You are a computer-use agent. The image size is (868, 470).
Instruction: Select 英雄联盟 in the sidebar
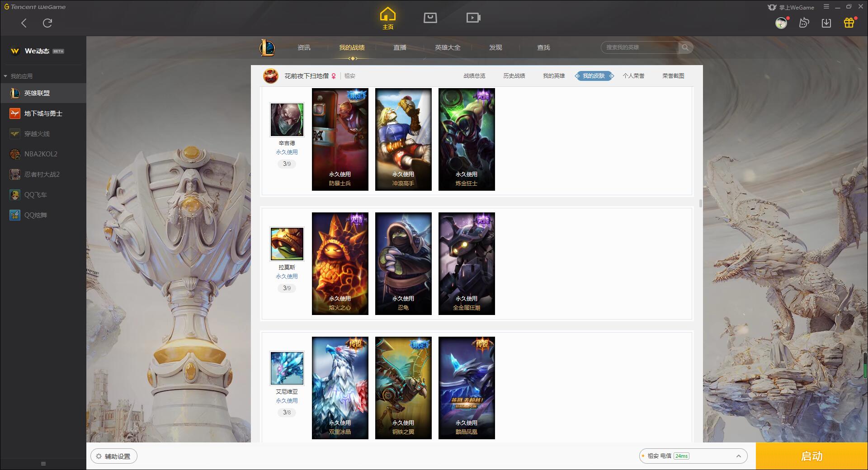point(43,93)
